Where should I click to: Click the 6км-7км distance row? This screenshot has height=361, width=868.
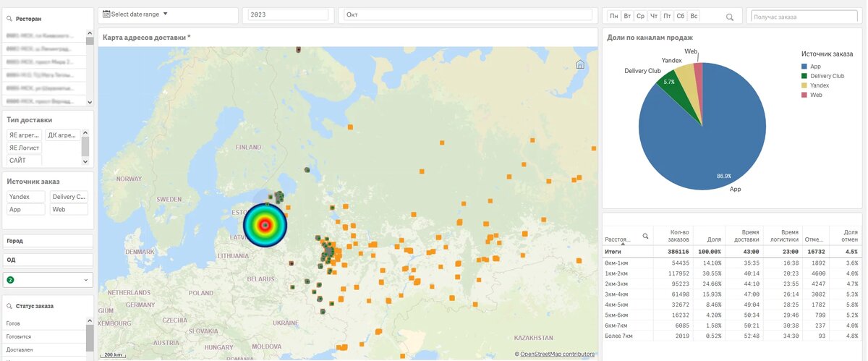point(732,326)
